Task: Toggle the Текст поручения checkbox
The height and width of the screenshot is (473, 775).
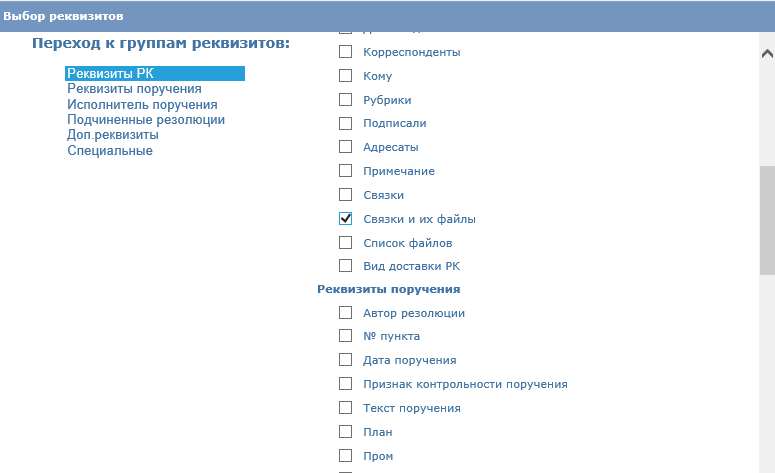Action: (x=345, y=407)
